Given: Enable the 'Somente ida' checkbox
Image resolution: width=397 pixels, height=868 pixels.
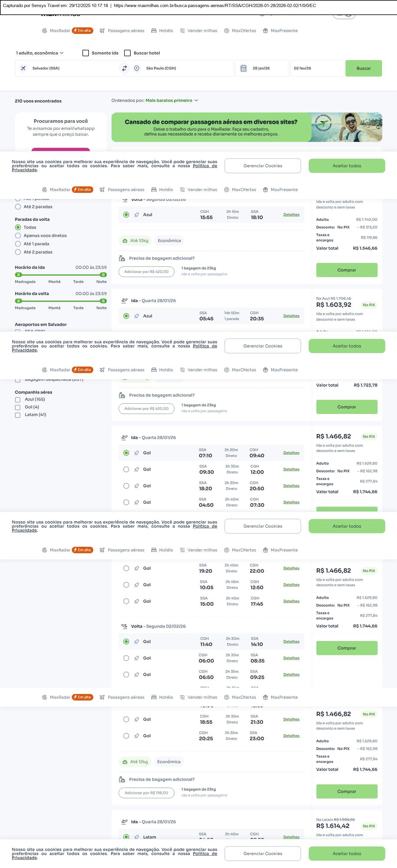Looking at the screenshot, I should [x=86, y=53].
